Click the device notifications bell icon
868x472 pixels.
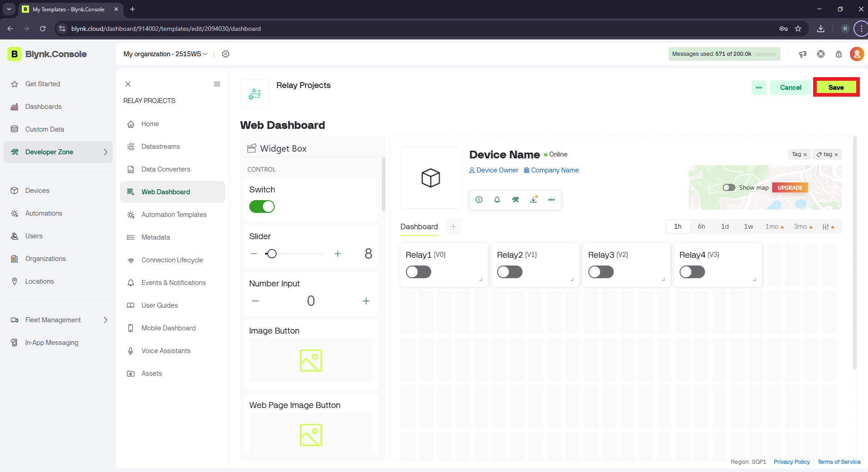[x=497, y=200]
